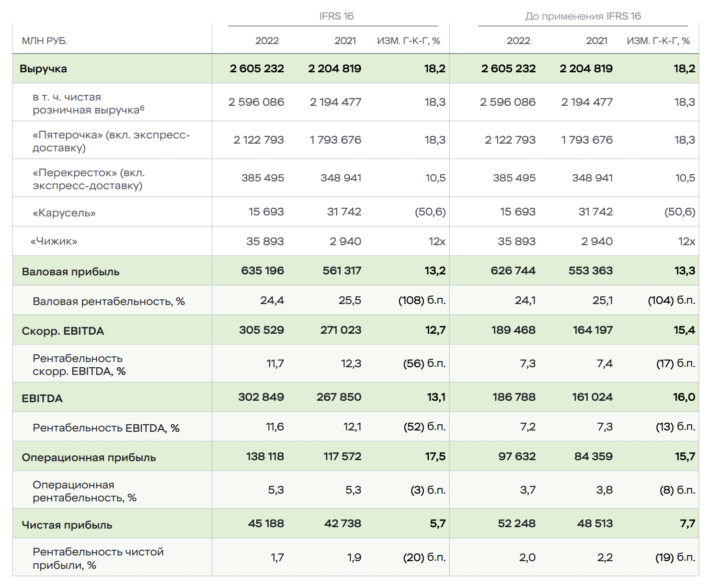Select net profit growth '7,7'

[x=687, y=523]
